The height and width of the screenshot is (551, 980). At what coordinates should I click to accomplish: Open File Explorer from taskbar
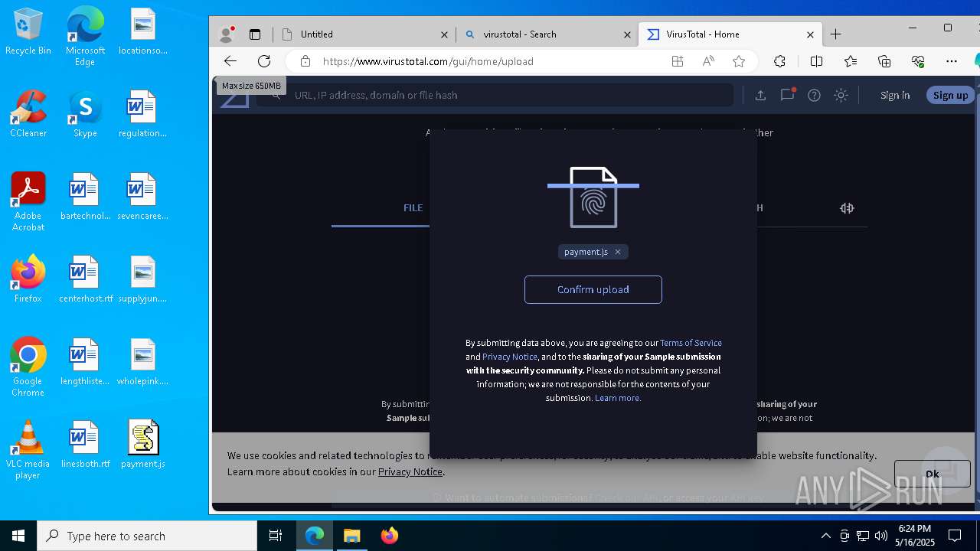click(x=351, y=536)
